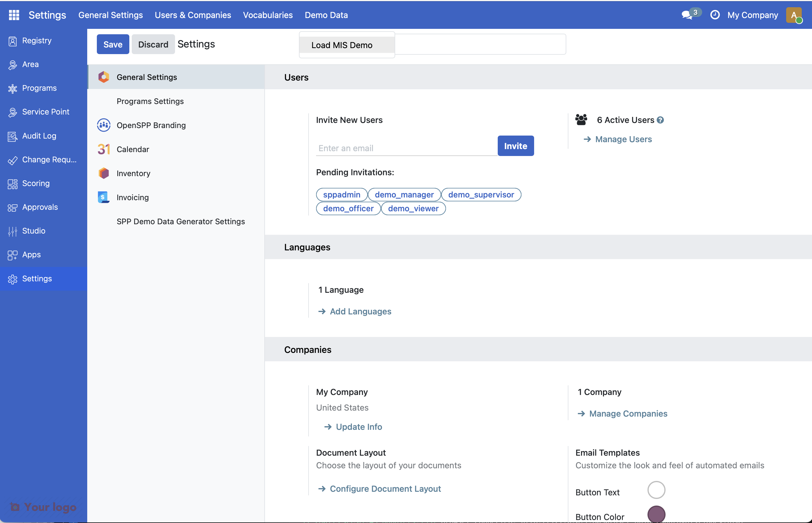Click the user avatar in top-right corner
Image resolution: width=812 pixels, height=523 pixels.
[795, 15]
